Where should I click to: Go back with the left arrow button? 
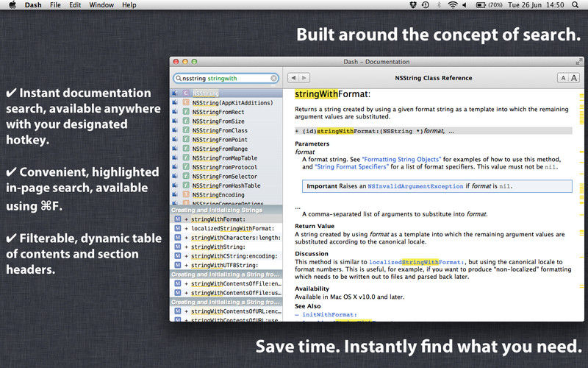293,78
